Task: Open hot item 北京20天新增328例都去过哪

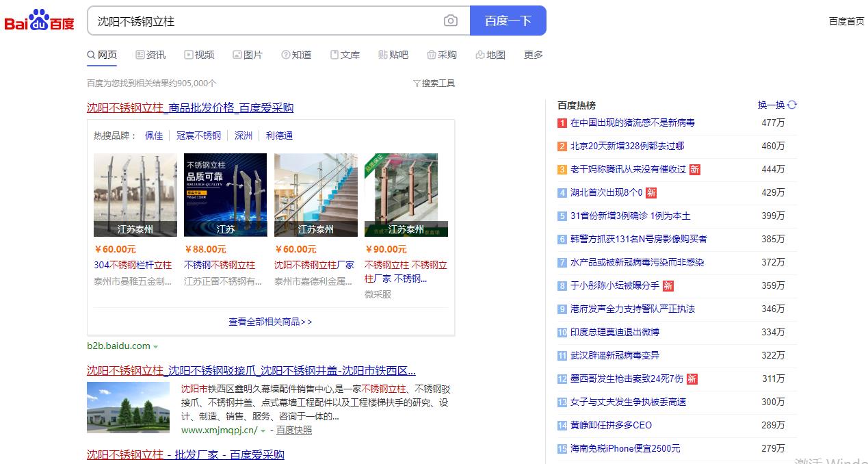Action: click(627, 146)
